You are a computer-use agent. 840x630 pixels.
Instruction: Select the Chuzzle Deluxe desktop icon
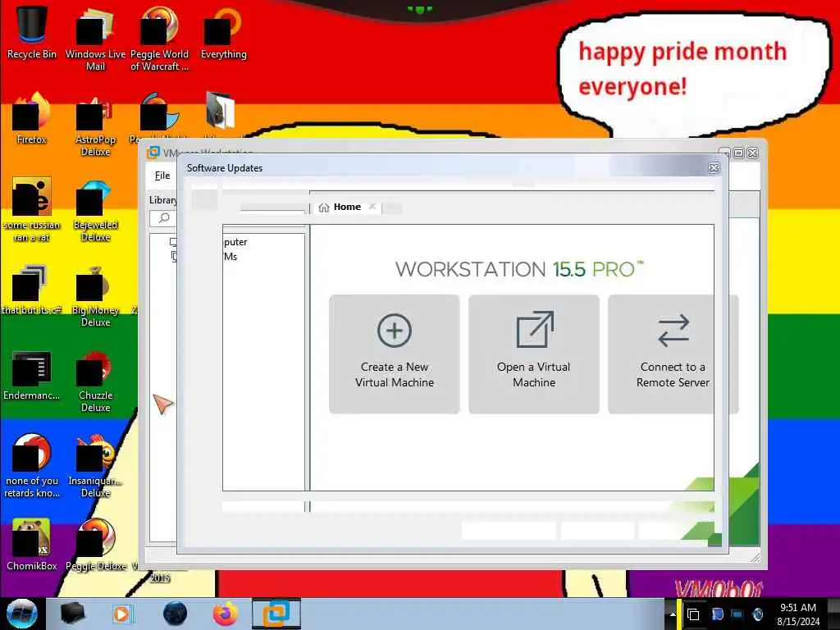tap(95, 381)
